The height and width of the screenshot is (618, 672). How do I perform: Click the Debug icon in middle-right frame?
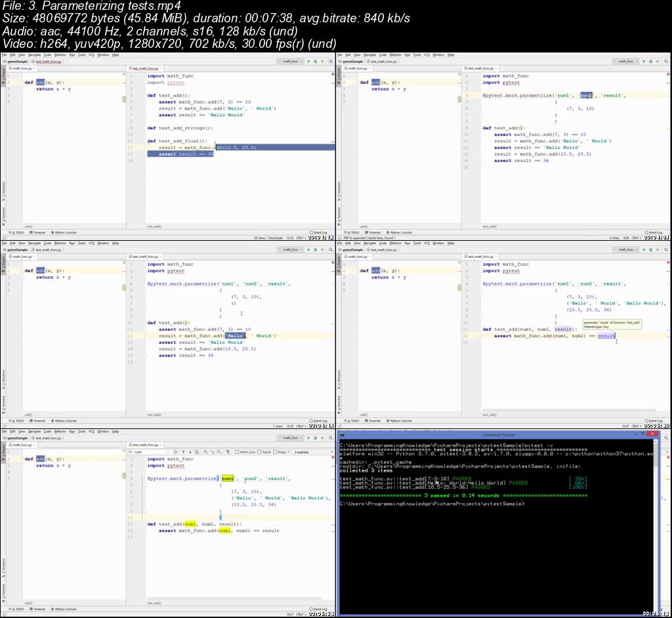click(651, 249)
